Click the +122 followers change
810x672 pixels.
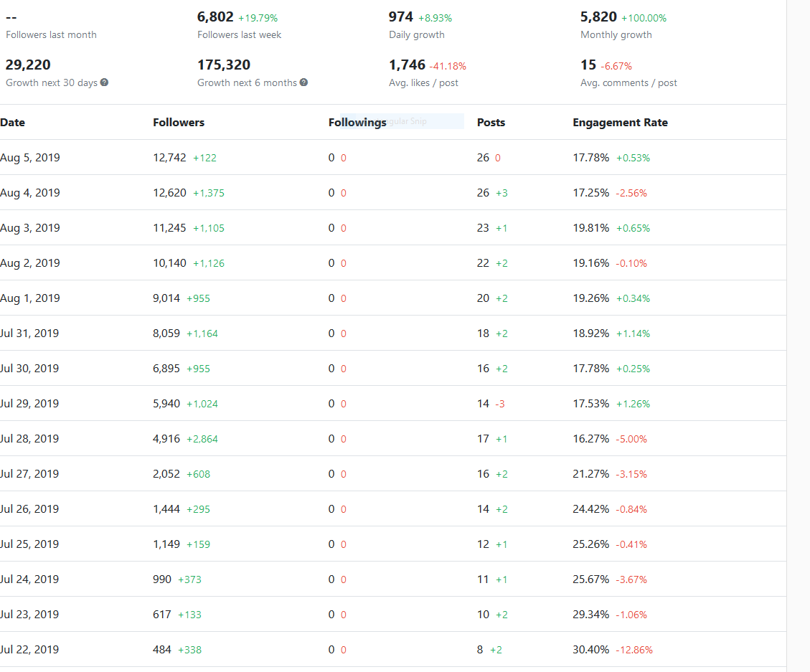pyautogui.click(x=204, y=158)
